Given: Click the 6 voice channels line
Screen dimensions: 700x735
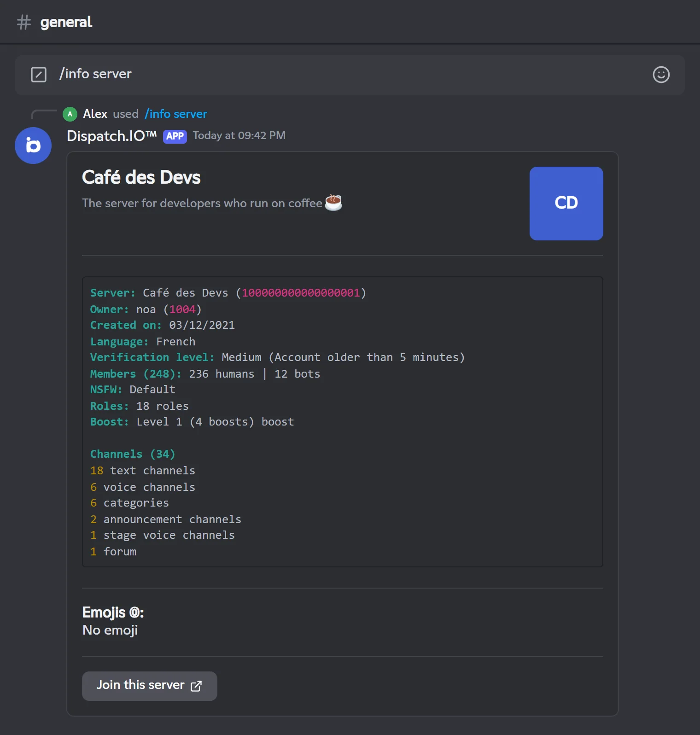Looking at the screenshot, I should (x=143, y=487).
